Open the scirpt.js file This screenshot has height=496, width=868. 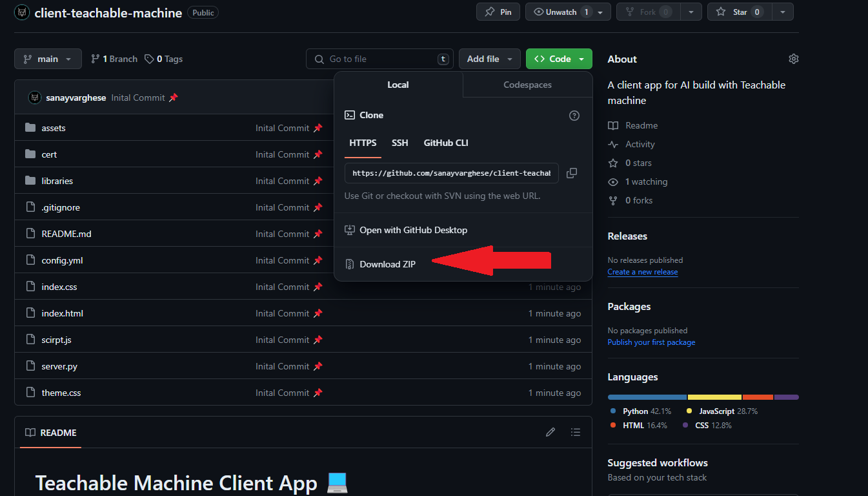click(x=56, y=340)
